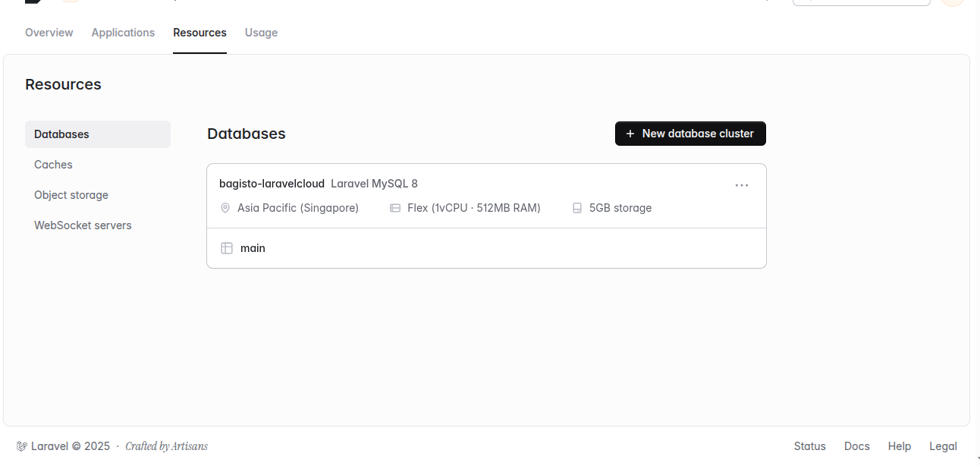Screen dimensions: 980x466
Task: Click the table icon beside main
Action: [x=227, y=248]
